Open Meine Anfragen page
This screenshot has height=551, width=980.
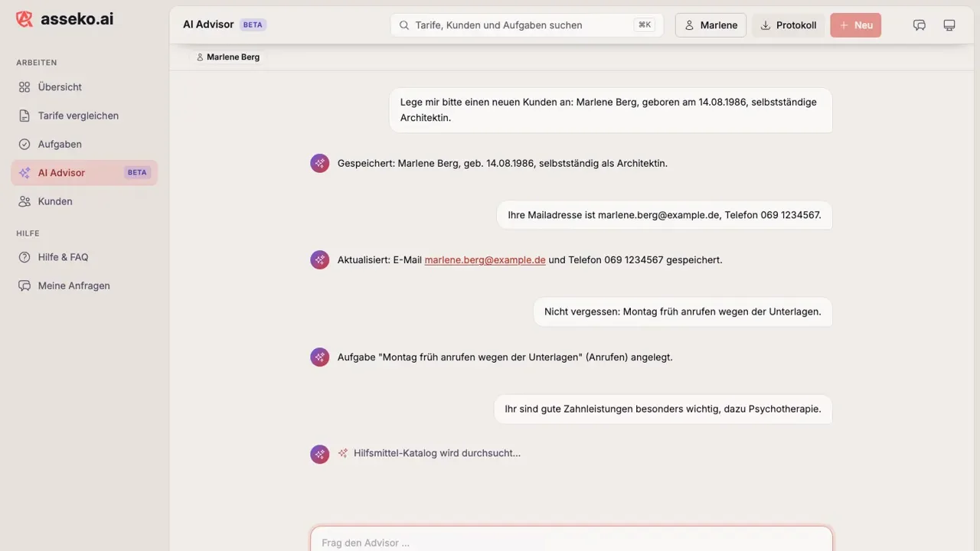click(84, 285)
